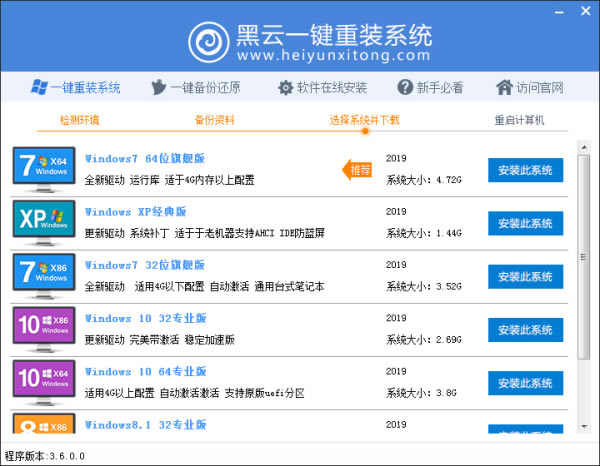Screen dimensions: 600x466
Task: Click the orange 推荐 recommended badge
Action: pos(359,170)
